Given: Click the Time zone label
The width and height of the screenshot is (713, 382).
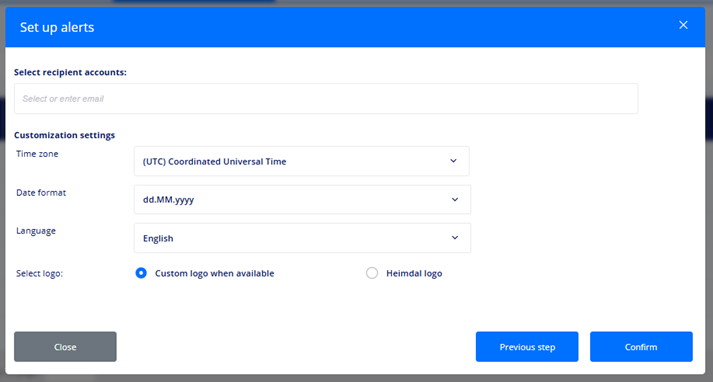Looking at the screenshot, I should 37,154.
